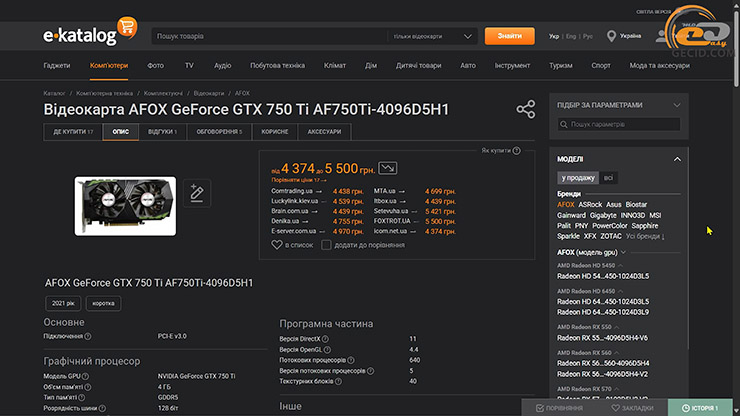This screenshot has height=416, width=740.
Task: Open the 'Аксесуари' tab
Action: click(x=324, y=132)
